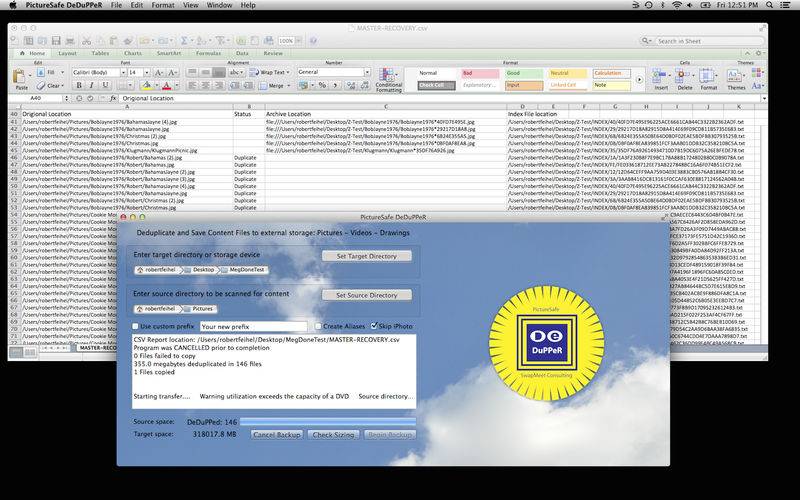Click the fx Insert Function icon
The image size is (800, 500).
pyautogui.click(x=113, y=98)
